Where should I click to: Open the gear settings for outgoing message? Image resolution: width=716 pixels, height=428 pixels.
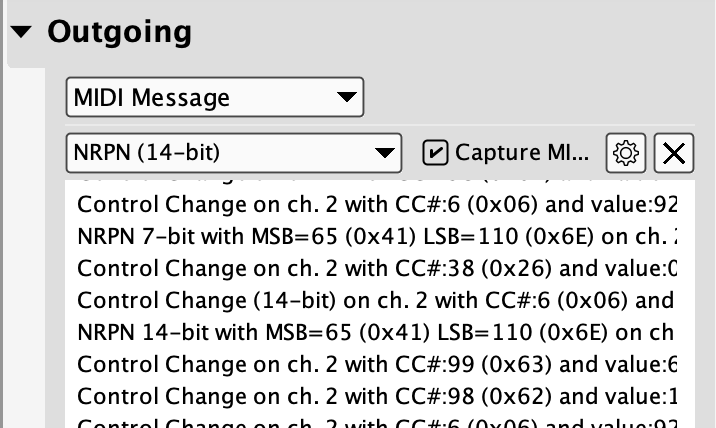click(x=626, y=153)
